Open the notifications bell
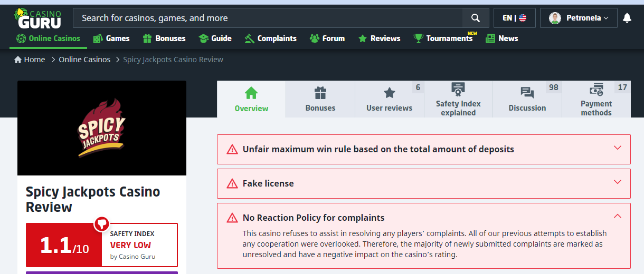This screenshot has width=644, height=274. click(x=627, y=18)
